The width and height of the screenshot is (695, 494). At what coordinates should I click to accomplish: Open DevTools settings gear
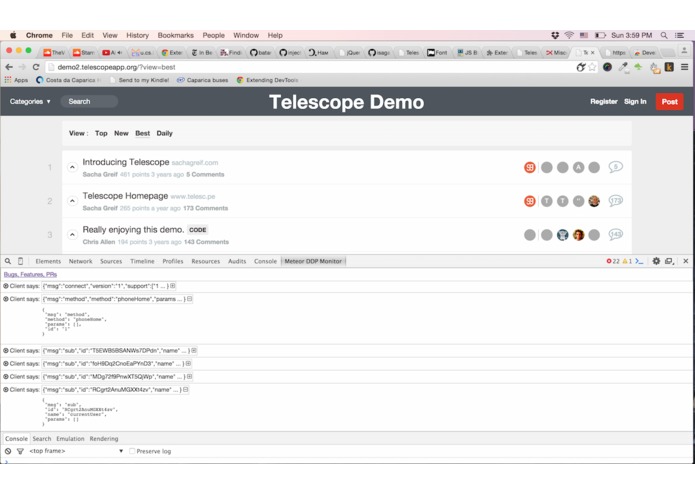click(x=656, y=261)
